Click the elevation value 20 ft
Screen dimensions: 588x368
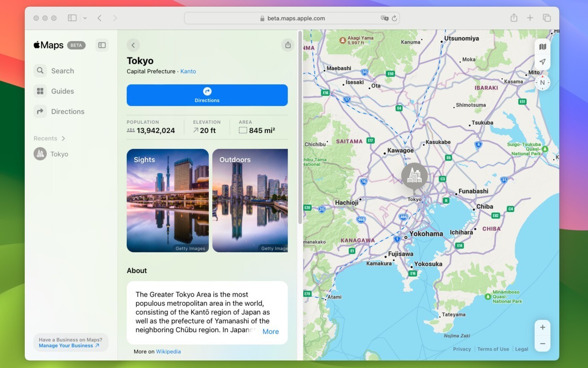[x=208, y=131]
